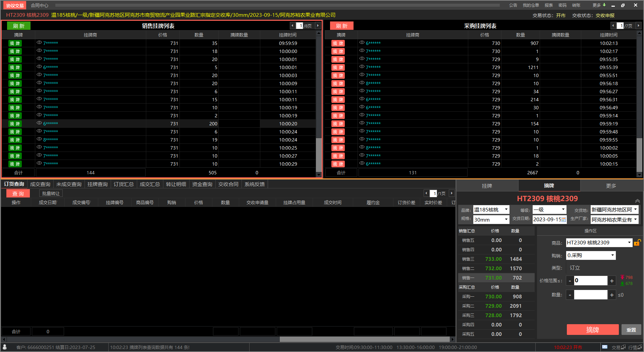Toggle eye icon on sales row timed 10:00:29

tap(39, 163)
